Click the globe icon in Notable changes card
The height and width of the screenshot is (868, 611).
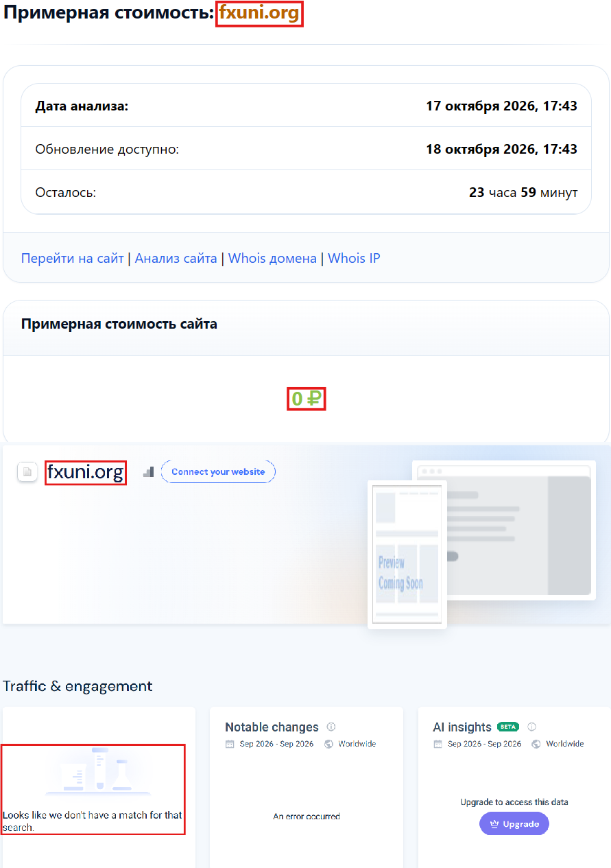[328, 744]
